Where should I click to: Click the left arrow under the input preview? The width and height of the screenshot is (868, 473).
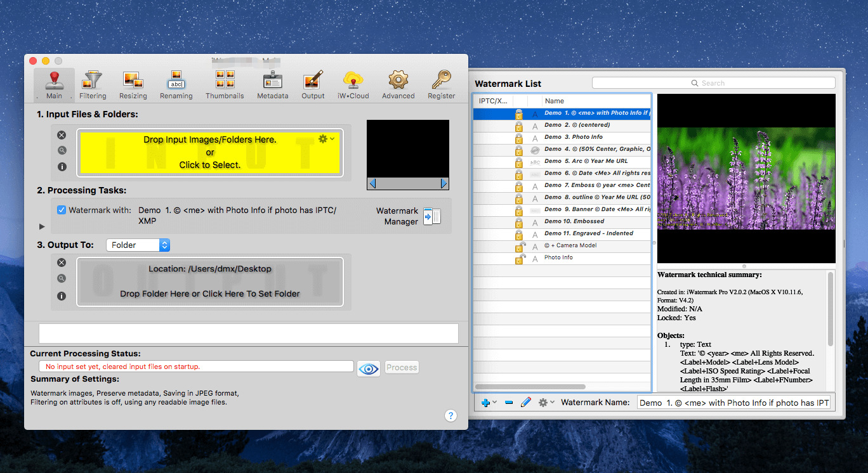(x=372, y=184)
